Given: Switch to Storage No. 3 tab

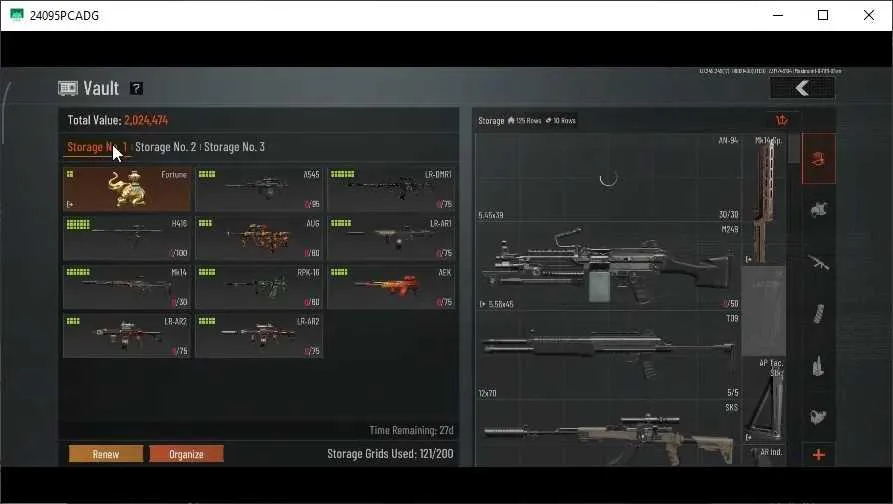Looking at the screenshot, I should pyautogui.click(x=234, y=147).
